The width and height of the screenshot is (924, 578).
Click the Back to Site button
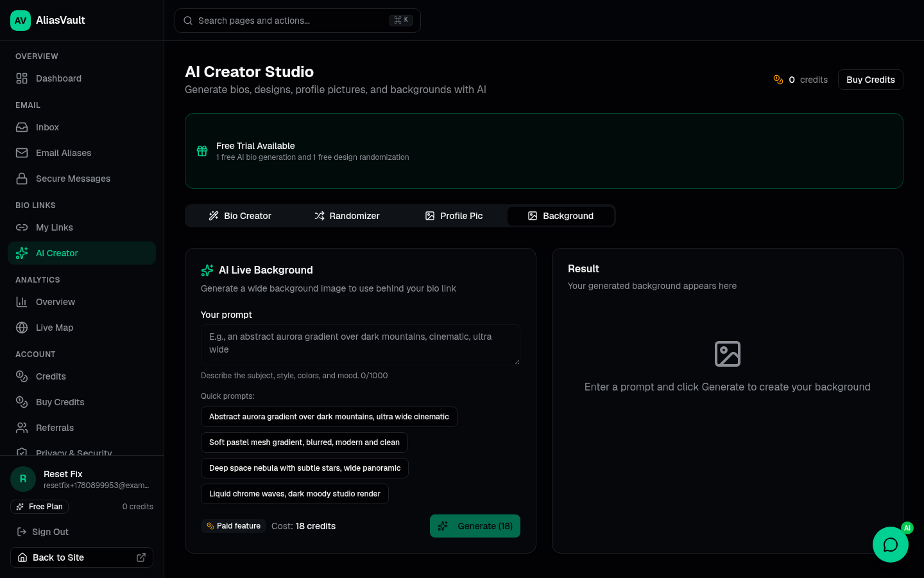82,557
